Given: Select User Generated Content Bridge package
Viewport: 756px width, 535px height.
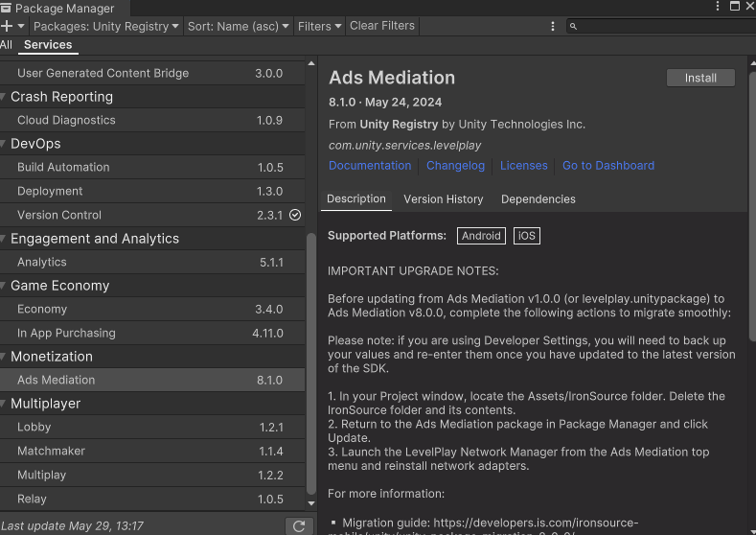Looking at the screenshot, I should coord(152,73).
